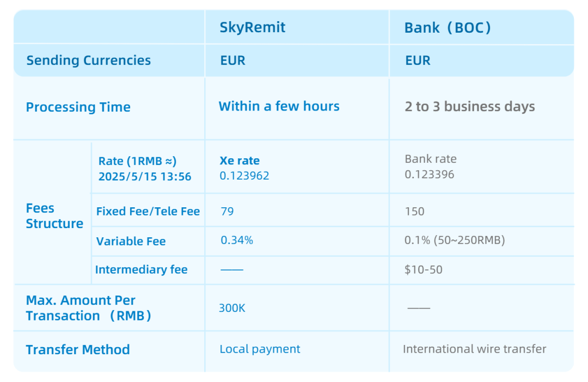Viewport: 588px width, 382px height.
Task: Click 'Local payment' transfer method
Action: click(x=260, y=349)
